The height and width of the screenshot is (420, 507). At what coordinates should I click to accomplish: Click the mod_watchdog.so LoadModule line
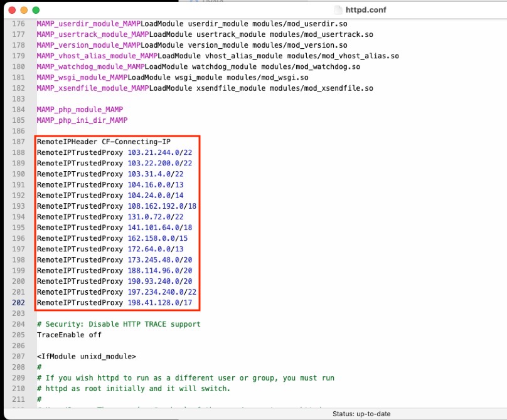(x=198, y=66)
